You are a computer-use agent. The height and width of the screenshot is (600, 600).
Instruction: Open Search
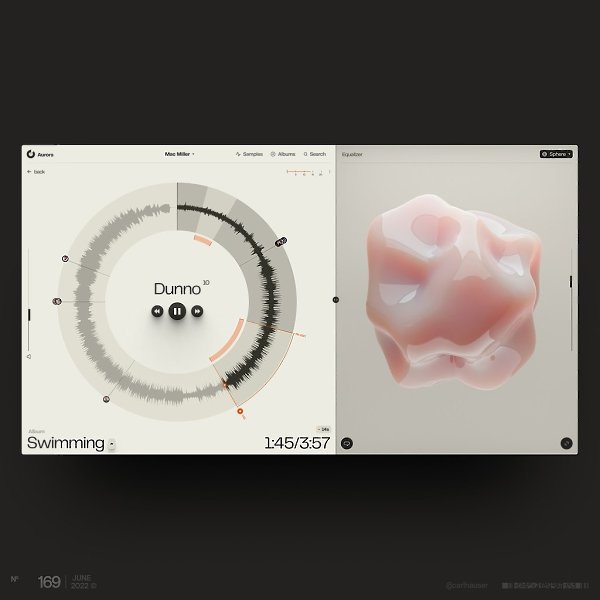[x=315, y=154]
